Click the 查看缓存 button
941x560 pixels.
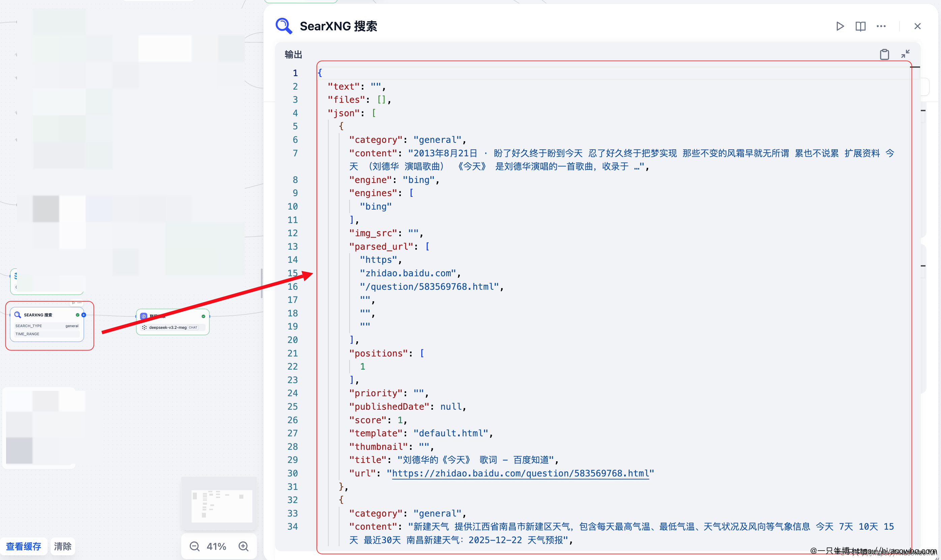[x=23, y=547]
